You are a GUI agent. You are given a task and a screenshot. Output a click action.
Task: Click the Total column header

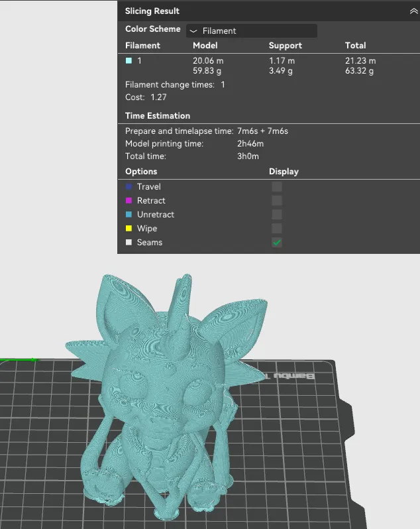point(355,46)
